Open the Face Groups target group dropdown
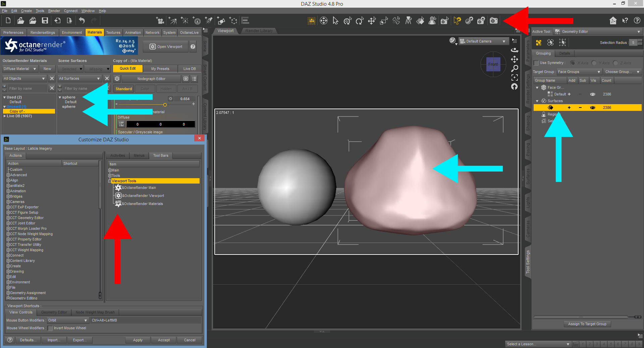 click(579, 72)
